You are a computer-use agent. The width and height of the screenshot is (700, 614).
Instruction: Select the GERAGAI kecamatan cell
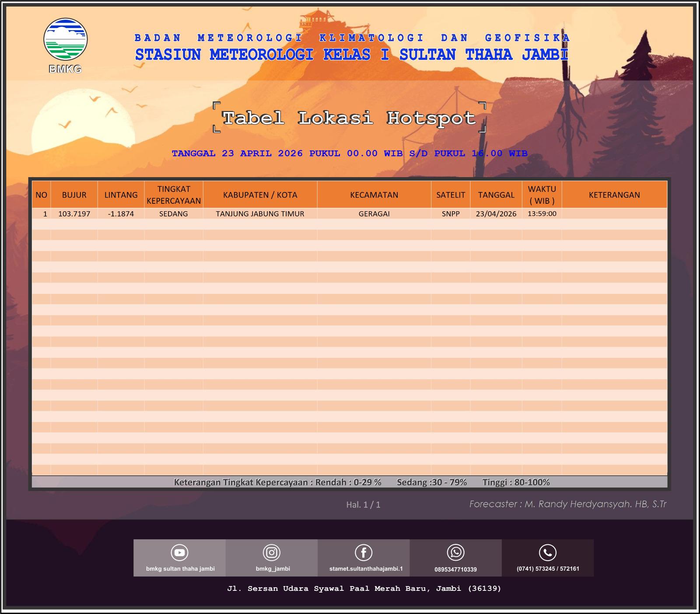click(x=374, y=214)
